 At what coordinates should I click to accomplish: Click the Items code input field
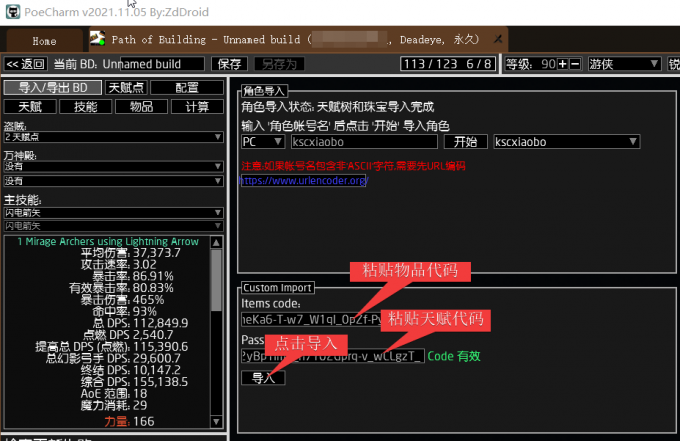310,320
